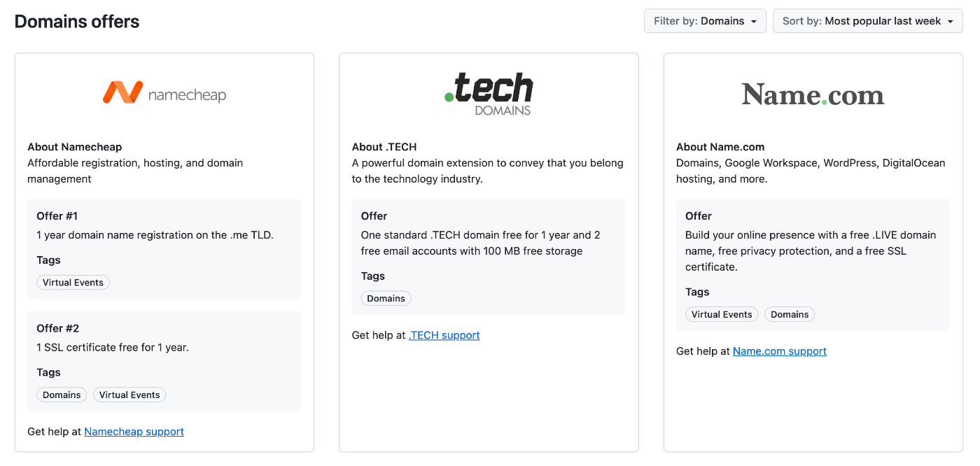Click Domains tag under Namecheap Offer #2
Viewport: 980px width, 466px height.
(x=62, y=395)
